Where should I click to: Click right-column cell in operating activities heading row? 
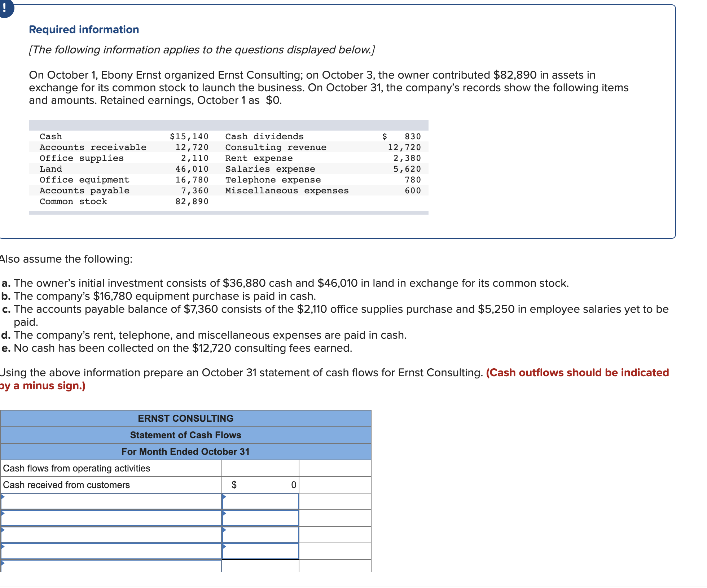point(335,468)
